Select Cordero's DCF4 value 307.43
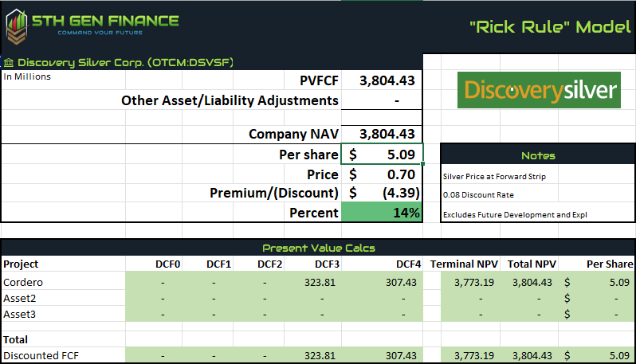636x364 pixels. point(401,282)
